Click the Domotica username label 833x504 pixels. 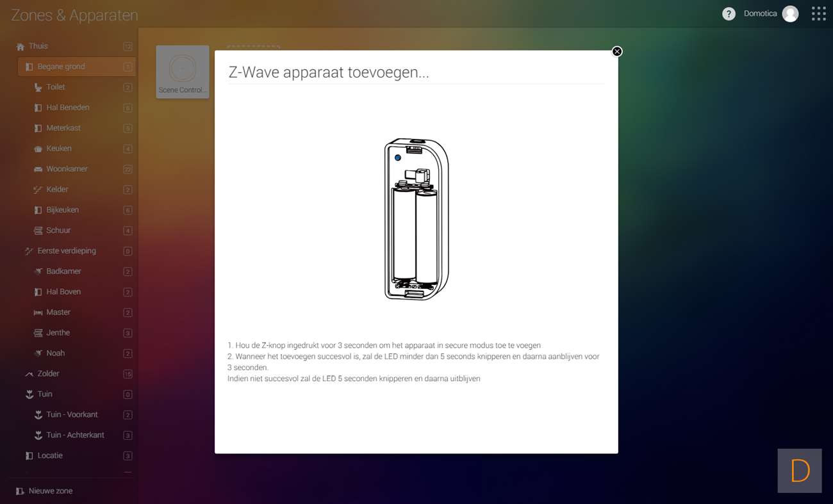tap(760, 14)
